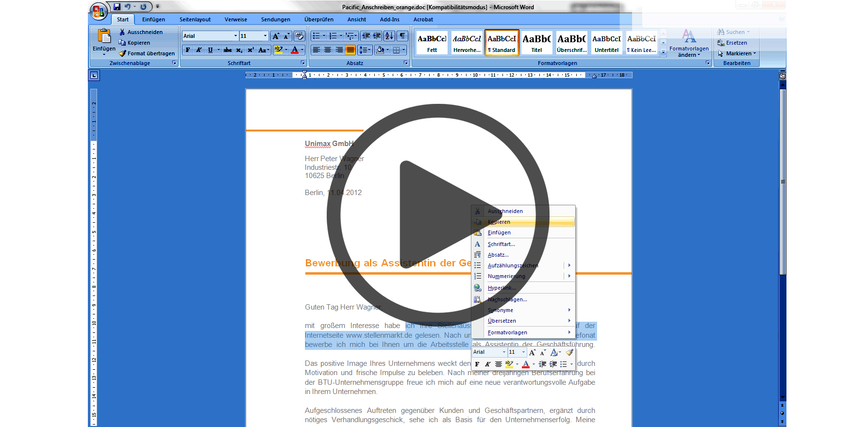
Task: Click the strikethrough icon in ribbon
Action: (x=228, y=50)
